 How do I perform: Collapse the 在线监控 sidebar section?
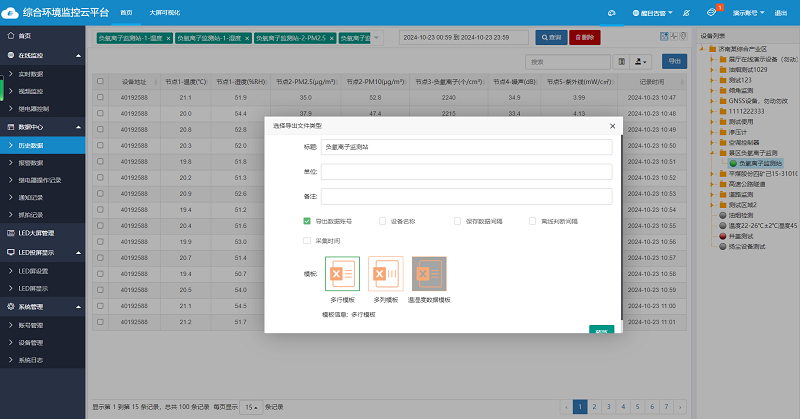pyautogui.click(x=42, y=56)
